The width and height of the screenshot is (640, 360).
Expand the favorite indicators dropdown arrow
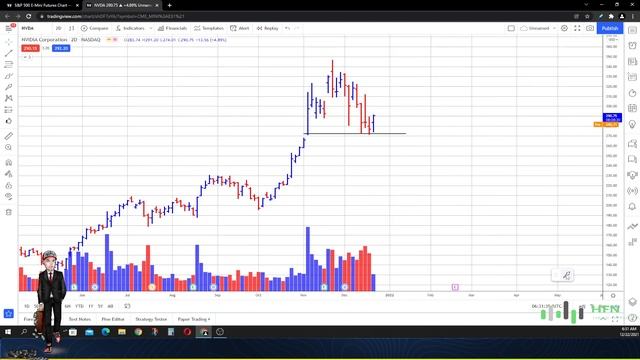pos(151,28)
